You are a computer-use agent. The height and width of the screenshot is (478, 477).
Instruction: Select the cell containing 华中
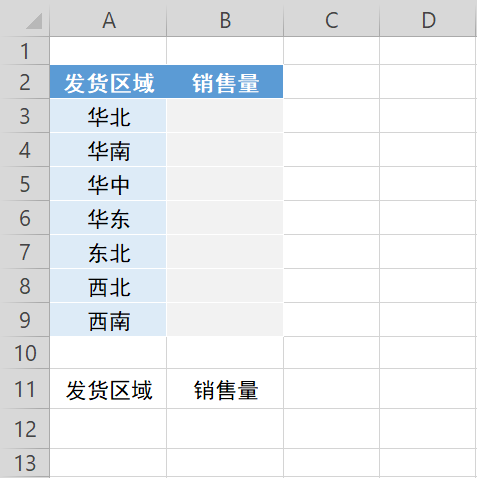click(108, 184)
